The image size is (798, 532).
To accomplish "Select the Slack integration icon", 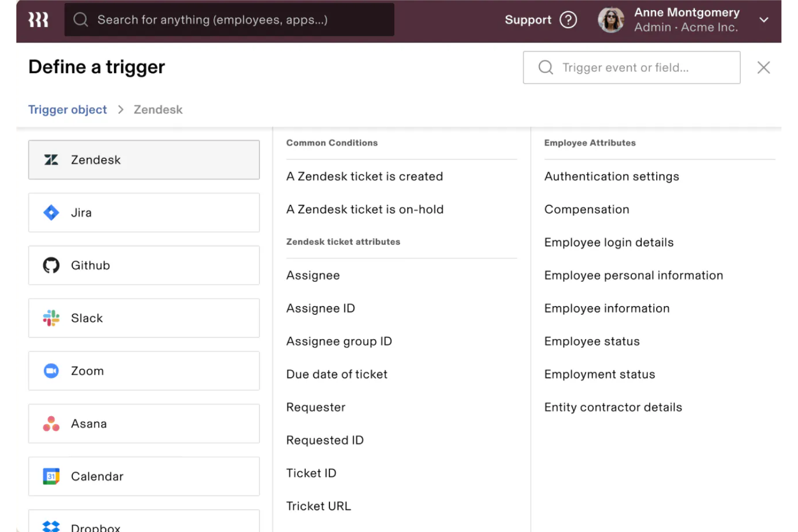I will 51,318.
